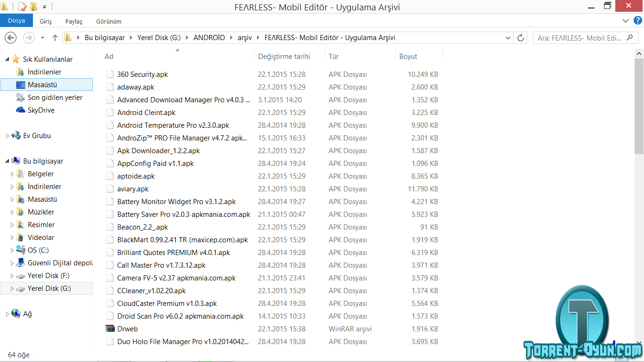Open the recent locations dropdown arrow
The height and width of the screenshot is (362, 644).
pyautogui.click(x=42, y=38)
